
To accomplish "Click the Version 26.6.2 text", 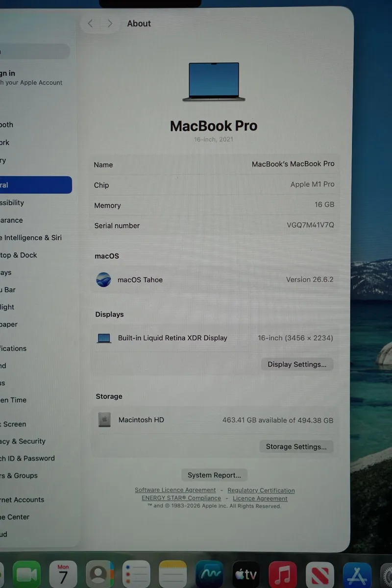I will point(310,280).
